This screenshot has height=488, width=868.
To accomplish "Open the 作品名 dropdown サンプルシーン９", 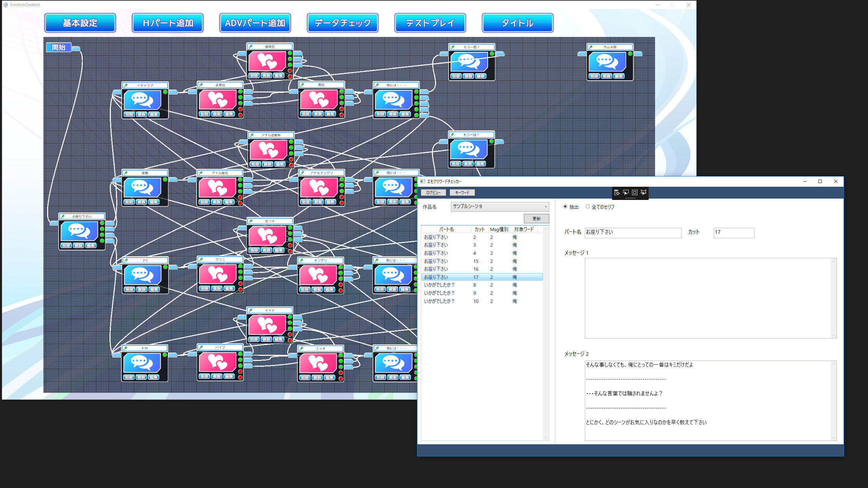I will click(500, 206).
